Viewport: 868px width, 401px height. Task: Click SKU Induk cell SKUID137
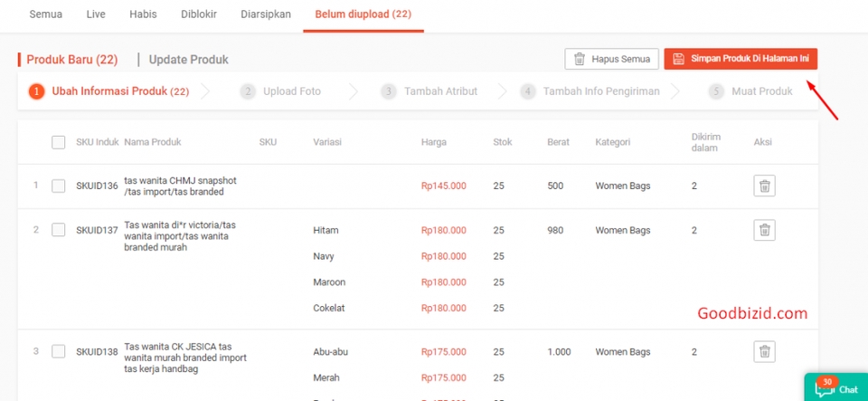[x=97, y=230]
